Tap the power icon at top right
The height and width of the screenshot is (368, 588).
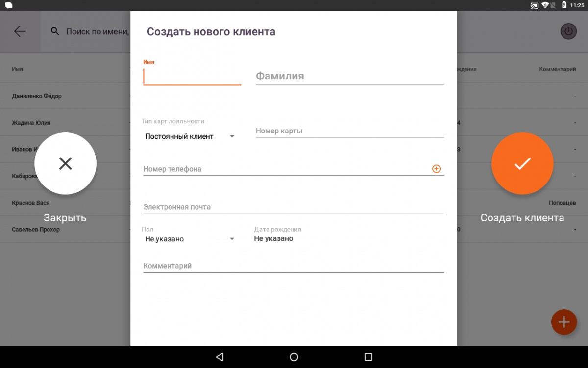pos(568,32)
